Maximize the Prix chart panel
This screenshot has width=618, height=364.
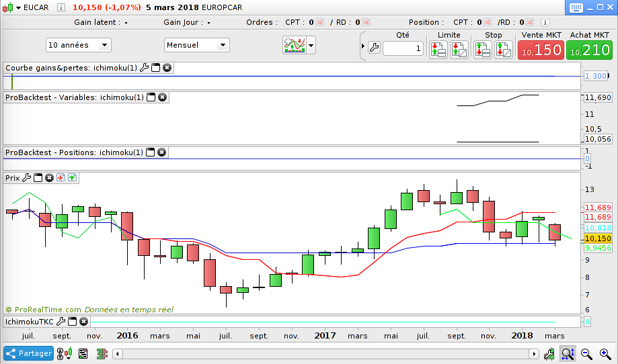tap(38, 178)
